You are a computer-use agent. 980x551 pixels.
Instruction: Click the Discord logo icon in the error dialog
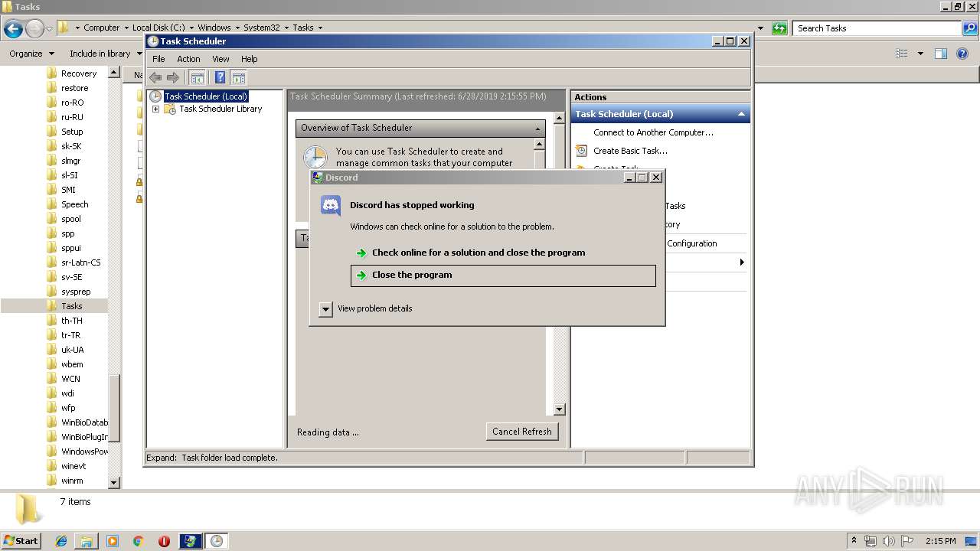coord(331,205)
